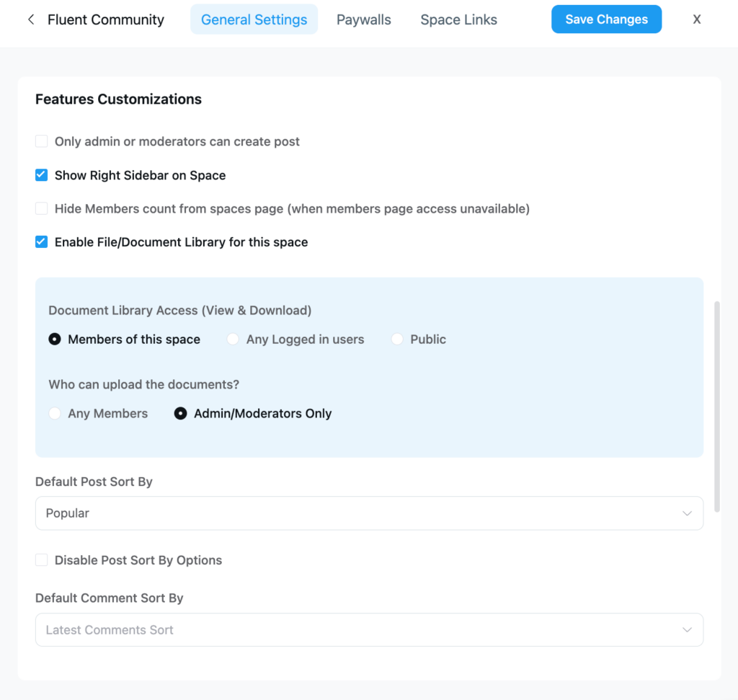Click the back arrow beside Fluent Community

30,20
